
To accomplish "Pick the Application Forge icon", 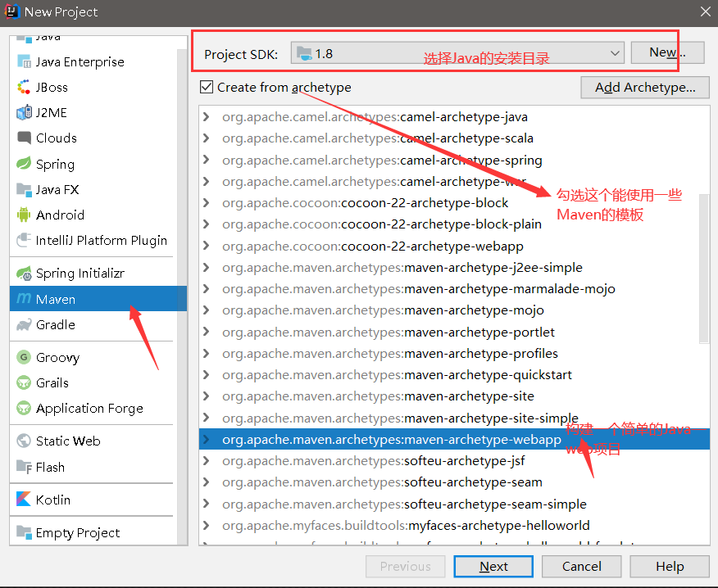I will pyautogui.click(x=24, y=408).
